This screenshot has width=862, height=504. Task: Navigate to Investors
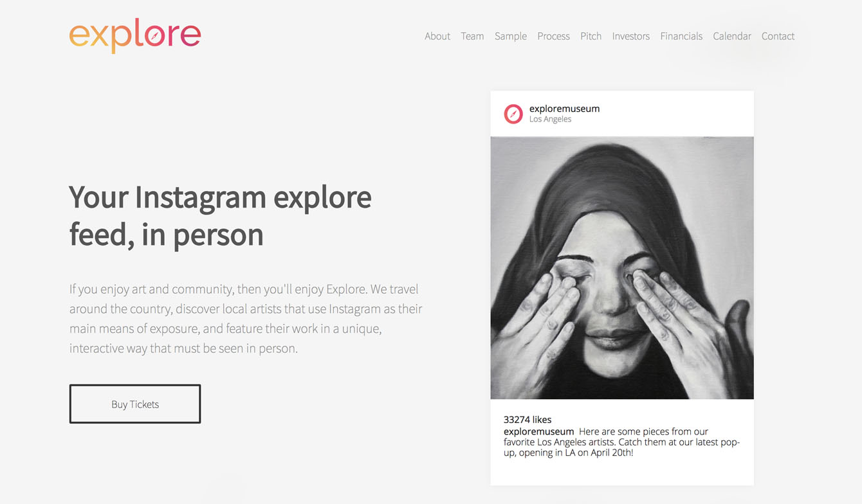click(631, 36)
